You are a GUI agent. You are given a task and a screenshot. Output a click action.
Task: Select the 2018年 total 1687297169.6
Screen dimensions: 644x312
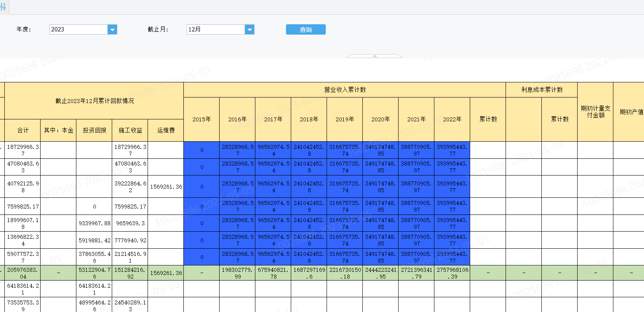click(309, 273)
